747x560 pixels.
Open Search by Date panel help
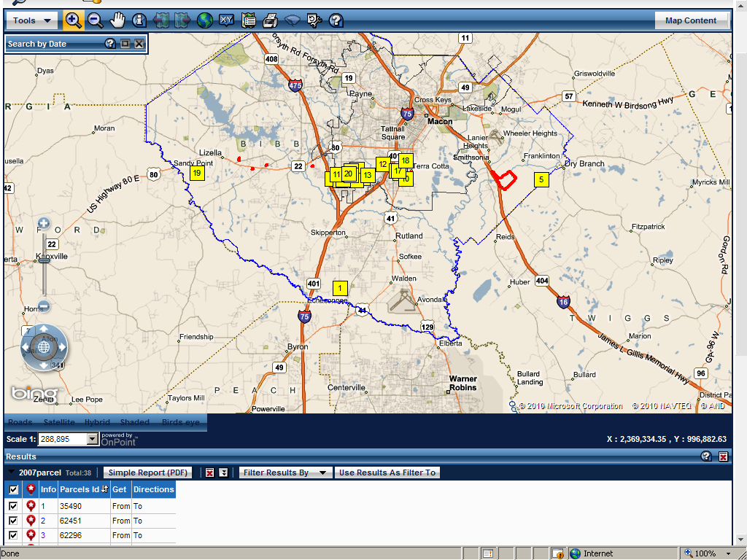[x=110, y=44]
